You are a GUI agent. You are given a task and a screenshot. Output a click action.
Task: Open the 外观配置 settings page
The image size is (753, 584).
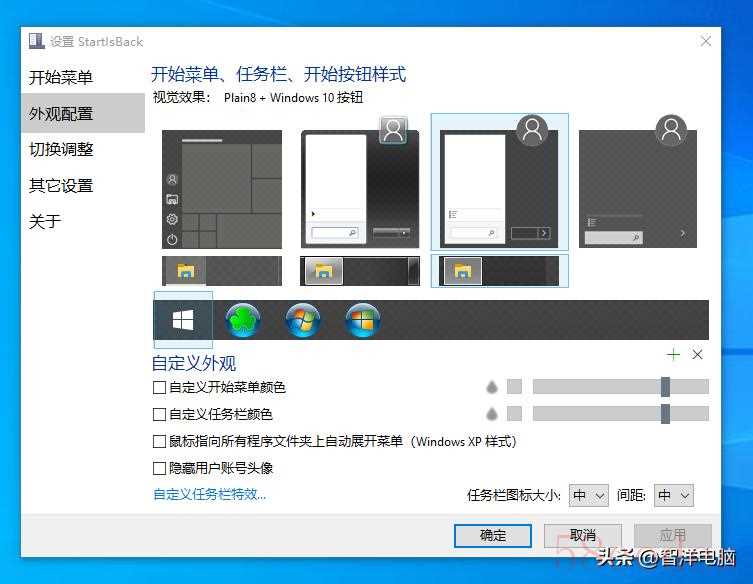tap(83, 113)
